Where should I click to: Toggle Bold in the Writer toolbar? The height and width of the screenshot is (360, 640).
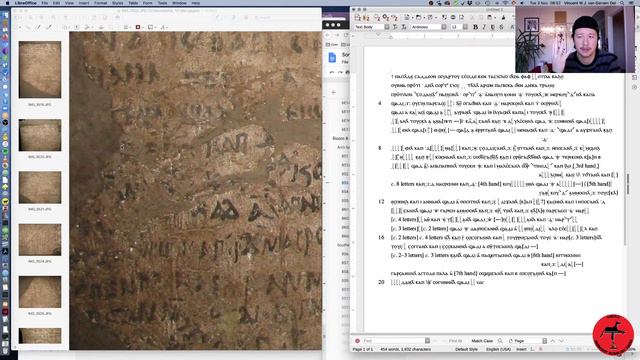475,27
